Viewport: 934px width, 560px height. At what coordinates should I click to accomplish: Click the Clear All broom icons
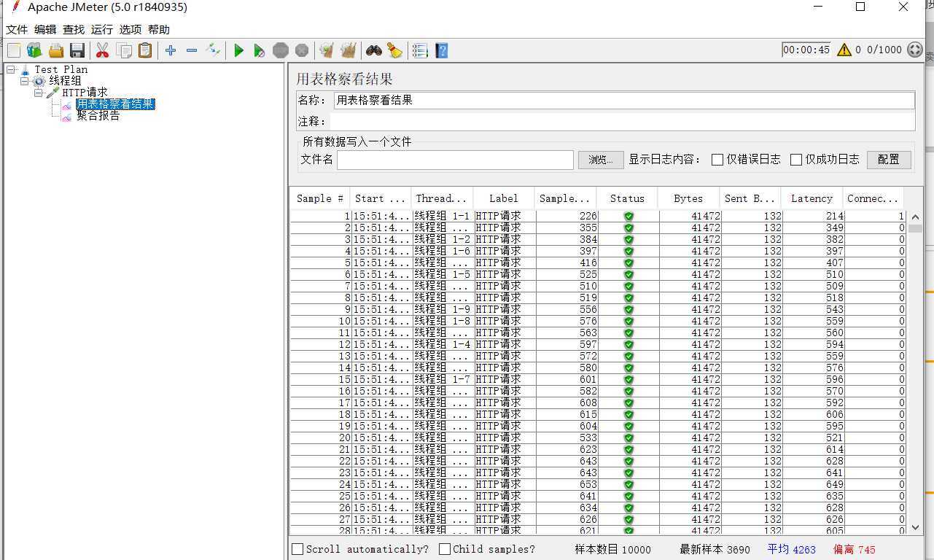coord(349,50)
